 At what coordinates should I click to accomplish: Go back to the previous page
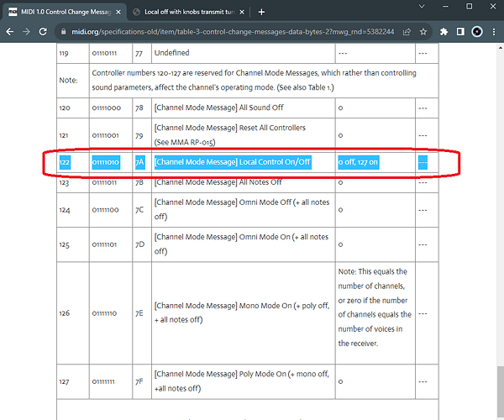pyautogui.click(x=10, y=31)
